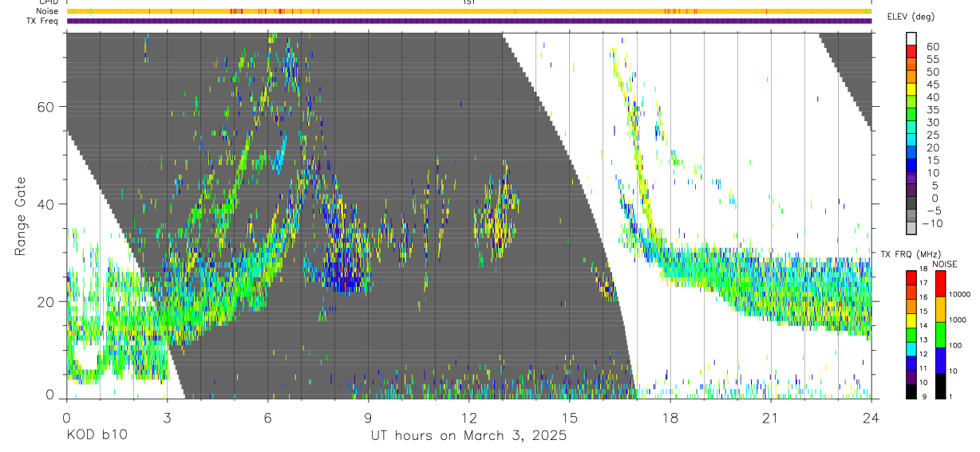Click the '−10' label on the ELEV scale
Screen dimensions: 980x452
point(932,224)
